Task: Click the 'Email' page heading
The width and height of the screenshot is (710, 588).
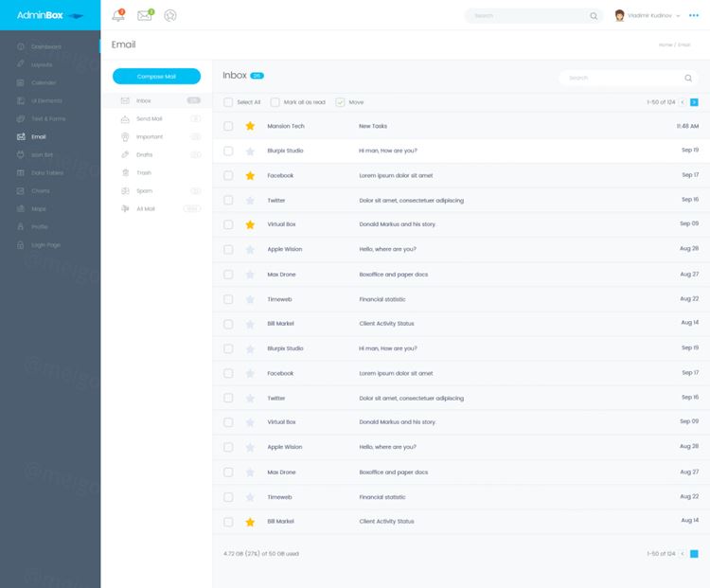Action: click(124, 45)
